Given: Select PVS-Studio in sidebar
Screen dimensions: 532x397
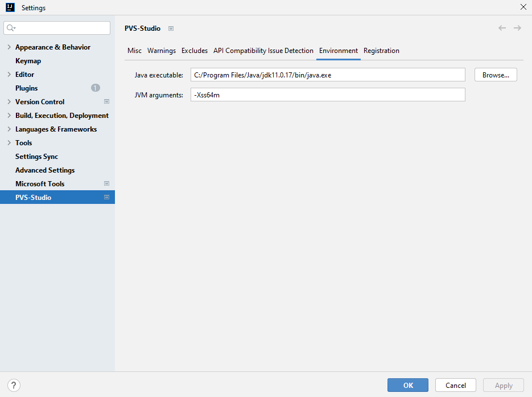Looking at the screenshot, I should click(x=33, y=197).
